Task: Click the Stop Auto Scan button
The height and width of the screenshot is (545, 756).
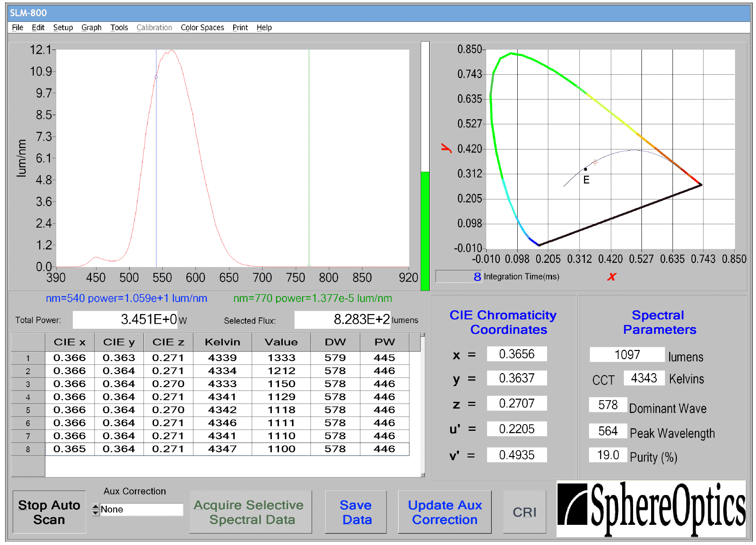Action: click(x=49, y=512)
